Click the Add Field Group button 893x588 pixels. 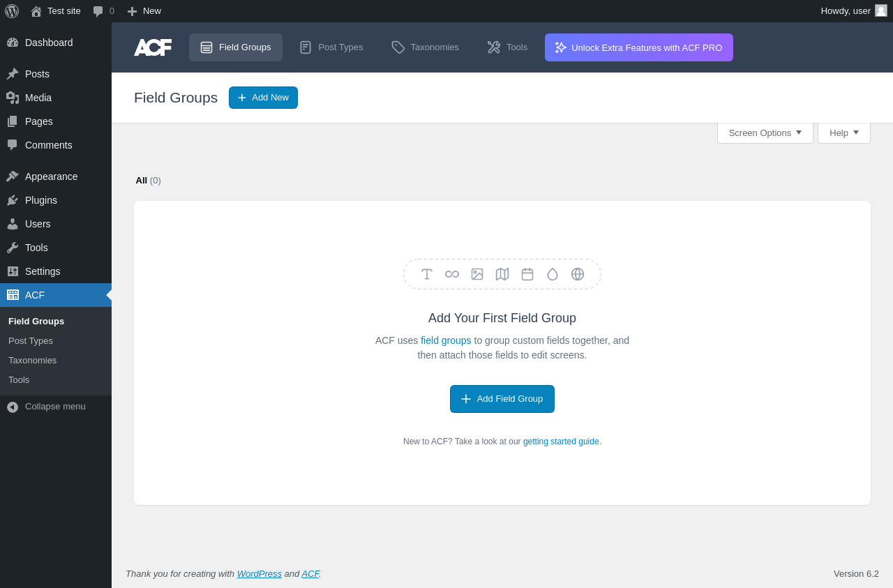(502, 399)
